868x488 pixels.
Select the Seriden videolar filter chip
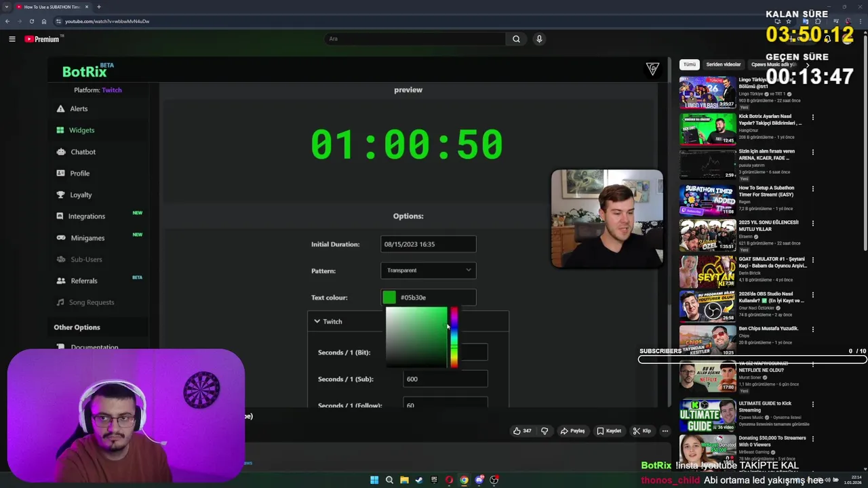[x=724, y=64]
